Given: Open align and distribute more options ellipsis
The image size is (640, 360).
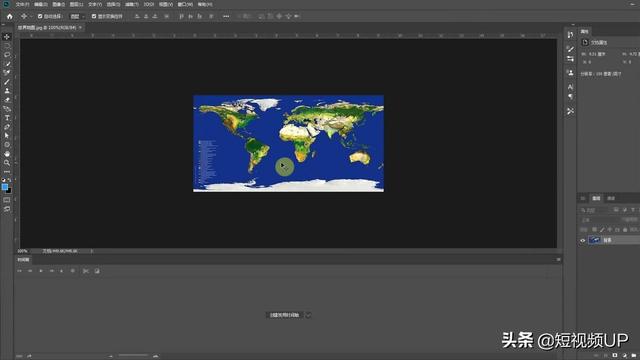Looking at the screenshot, I should 226,16.
